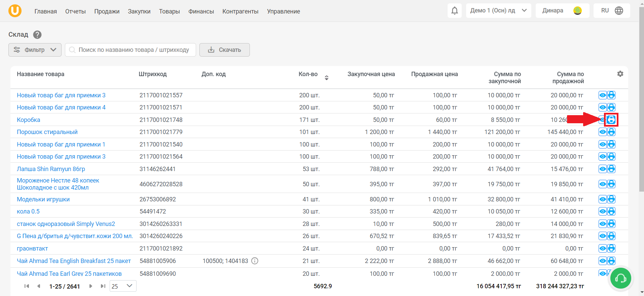View eye icon for Модельки игрушки
644x296 pixels.
603,199
